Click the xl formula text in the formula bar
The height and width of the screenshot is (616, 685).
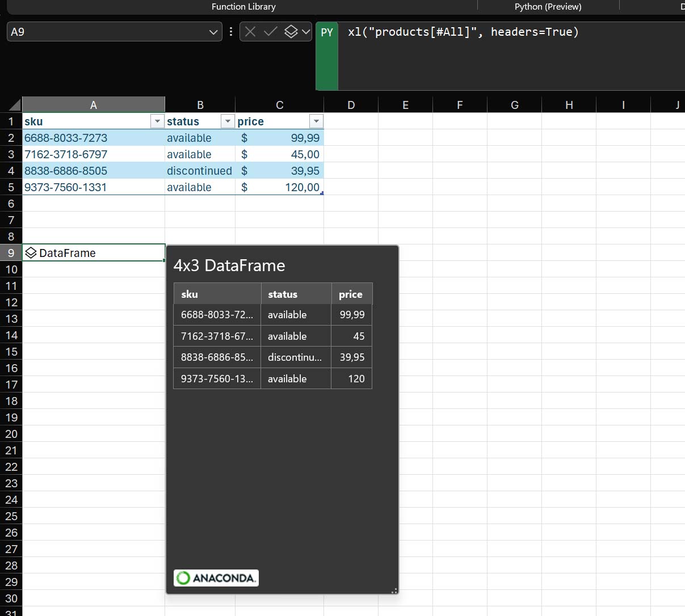[x=463, y=32]
